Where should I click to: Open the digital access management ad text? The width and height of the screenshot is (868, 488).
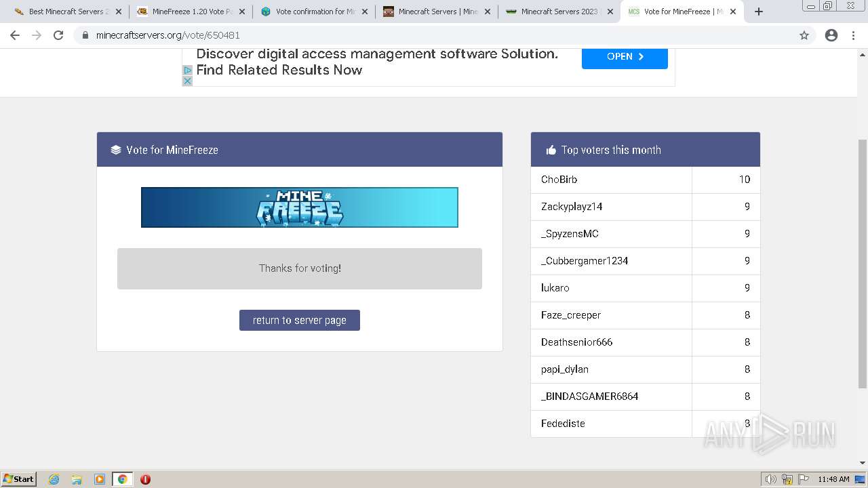point(377,62)
